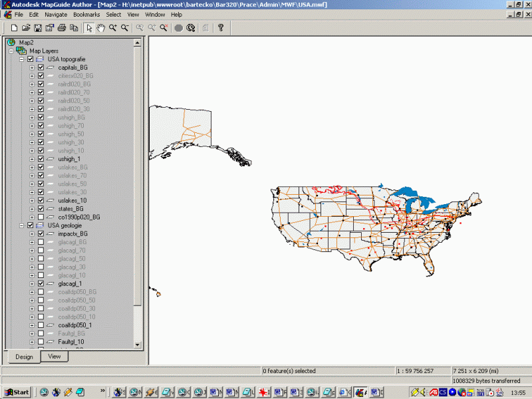532x399 pixels.
Task: Choose the arrow Select pointer tool
Action: coord(89,28)
